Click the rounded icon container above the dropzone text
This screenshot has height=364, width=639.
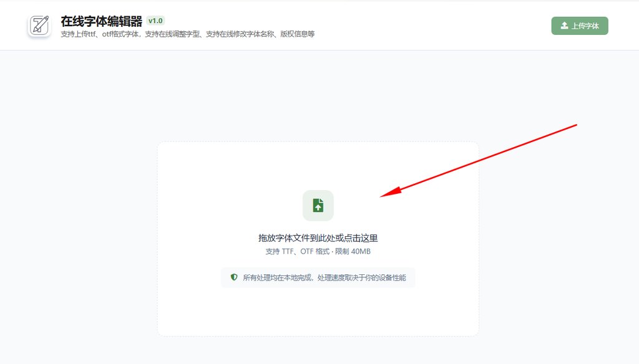[x=318, y=205]
